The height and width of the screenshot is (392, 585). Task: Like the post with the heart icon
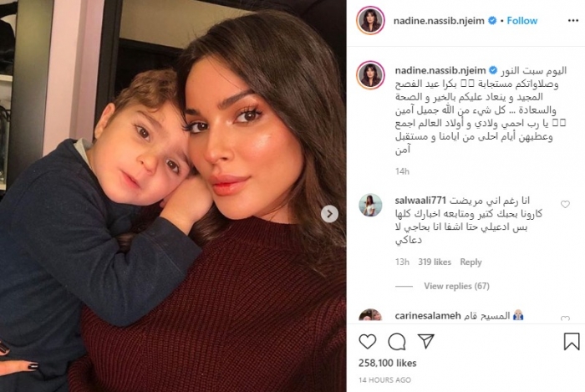(368, 341)
